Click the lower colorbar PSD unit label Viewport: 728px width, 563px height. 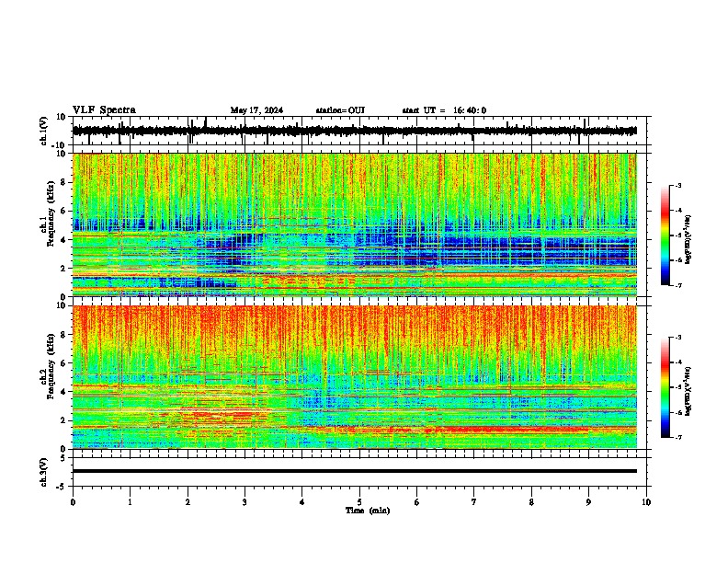pyautogui.click(x=688, y=391)
